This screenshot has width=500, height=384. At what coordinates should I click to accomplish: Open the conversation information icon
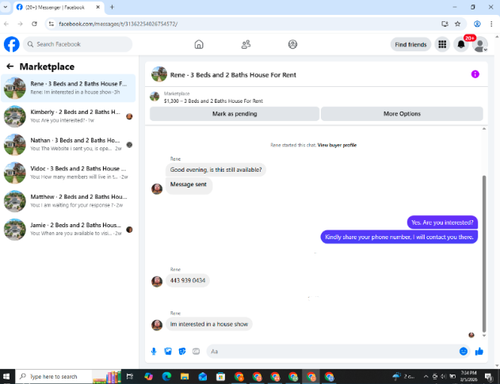tap(475, 74)
